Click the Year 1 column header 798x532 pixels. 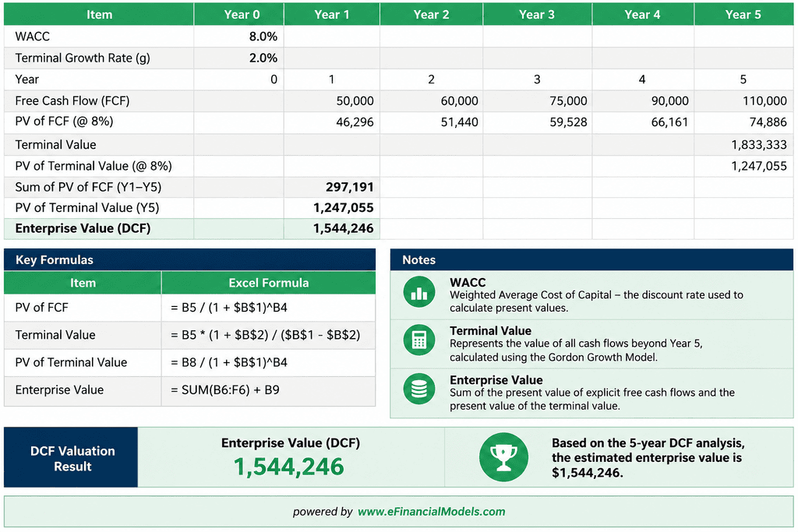[332, 14]
